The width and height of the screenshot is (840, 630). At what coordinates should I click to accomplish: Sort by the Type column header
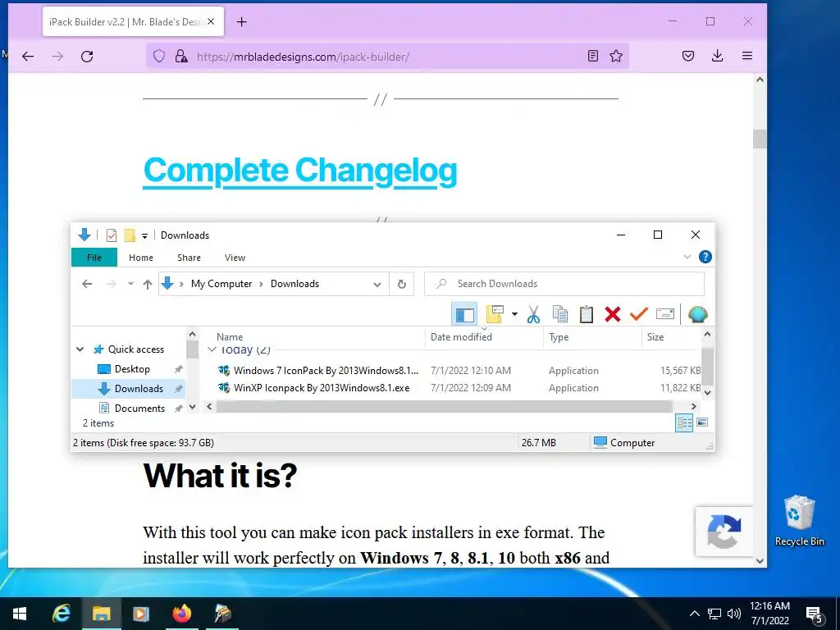tap(559, 337)
